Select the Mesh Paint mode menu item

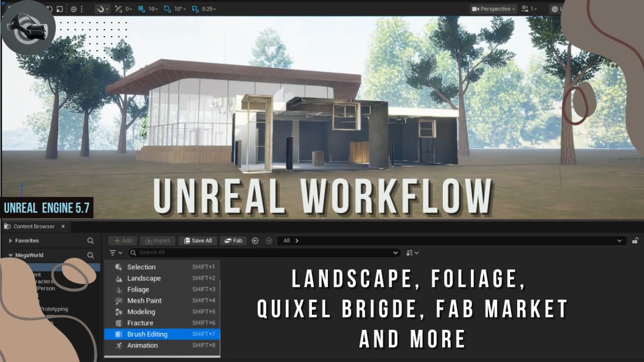(x=162, y=301)
